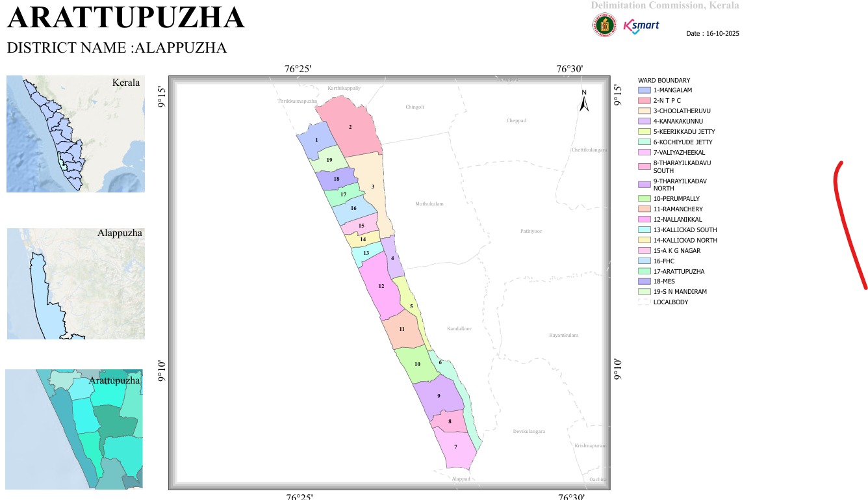This screenshot has height=500, width=868.
Task: Select the Arattupuzha inset map thumbnail
Action: pos(74,429)
